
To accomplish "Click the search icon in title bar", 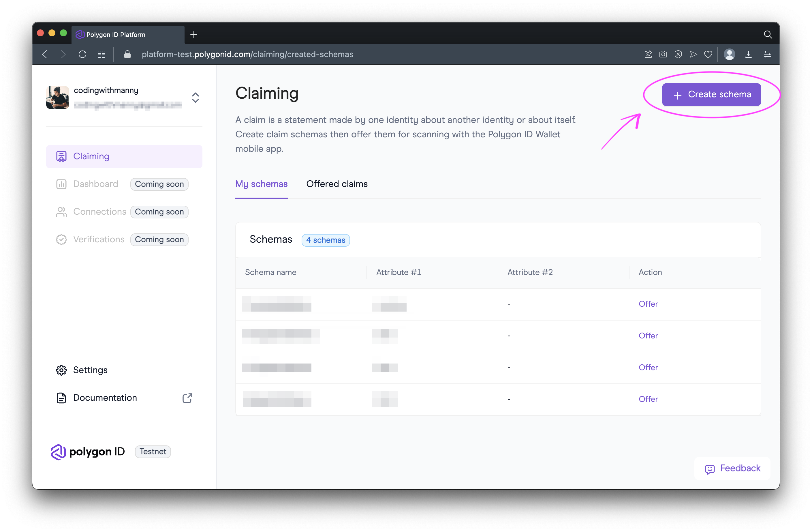I will coord(768,35).
